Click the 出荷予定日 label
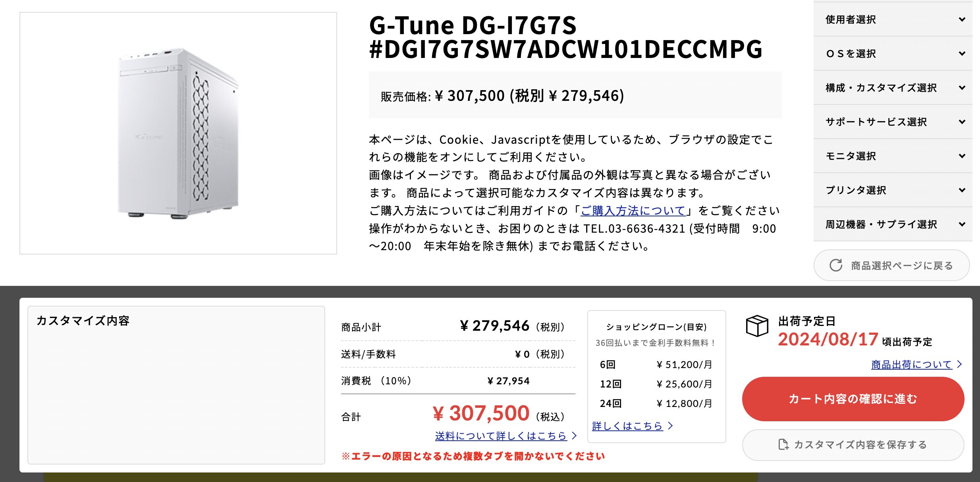This screenshot has width=980, height=482. [x=807, y=321]
